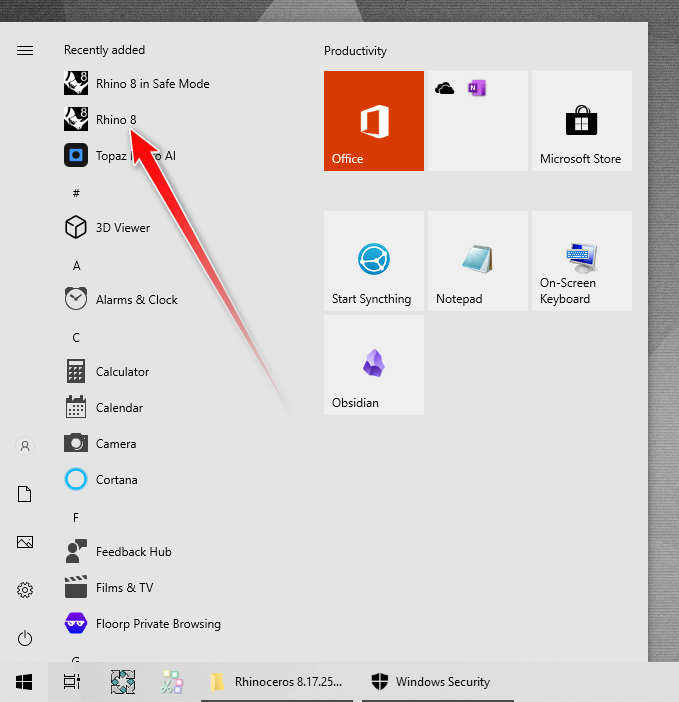Select Alarms & Clock in app list
The width and height of the screenshot is (679, 702).
(136, 300)
